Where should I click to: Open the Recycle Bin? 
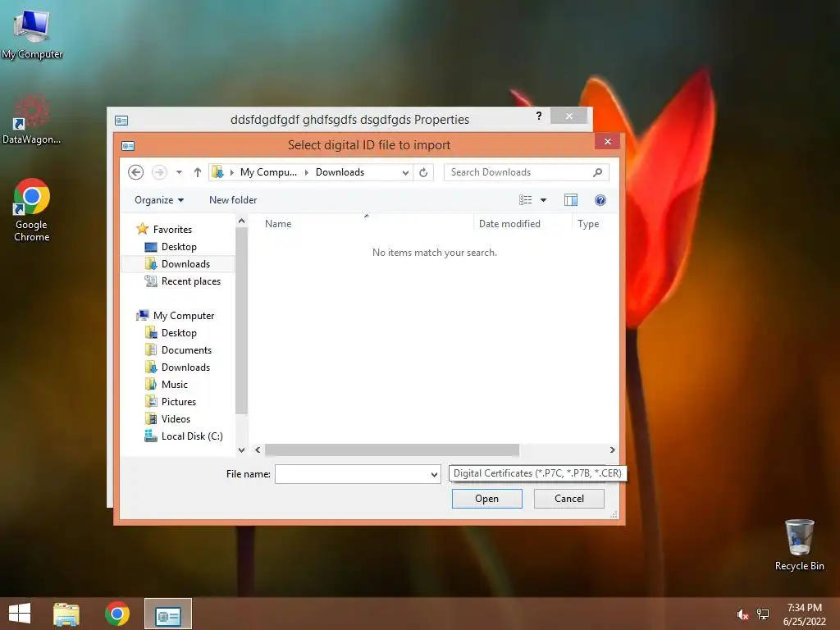pyautogui.click(x=799, y=545)
